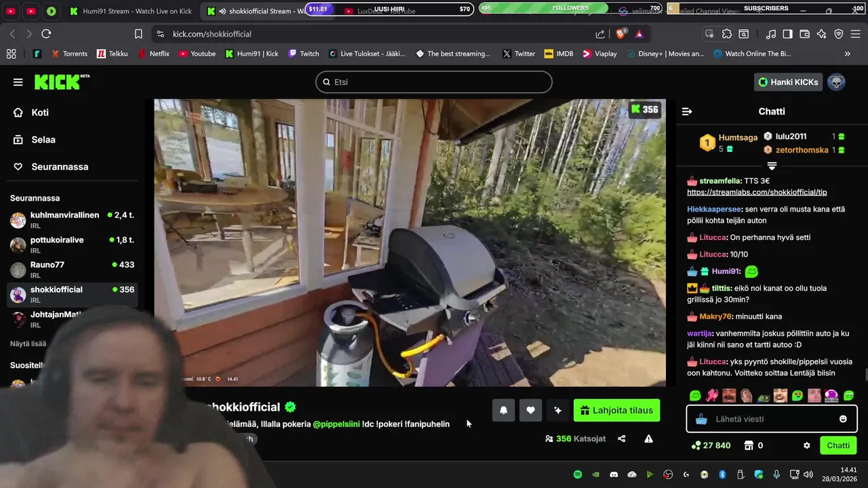Open the Twitter bookmark
Viewport: 868px width, 488px height.
[x=519, y=54]
